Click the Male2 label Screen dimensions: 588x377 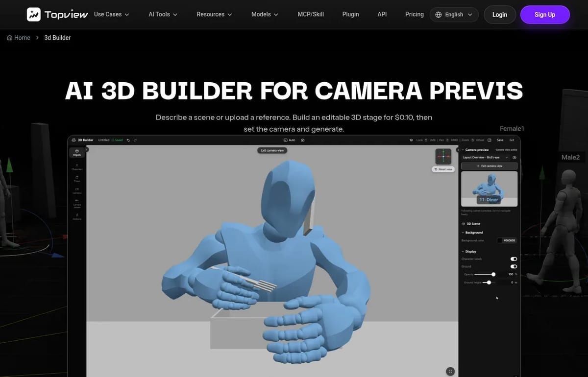click(x=570, y=157)
